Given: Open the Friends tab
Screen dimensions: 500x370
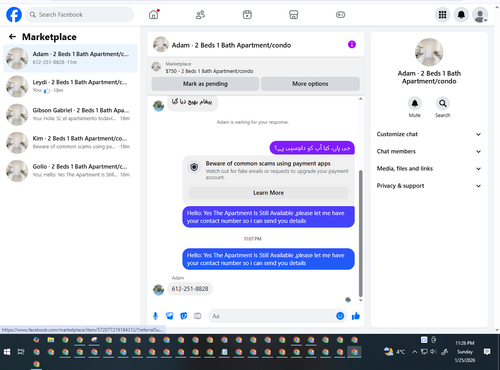Looking at the screenshot, I should coord(200,15).
